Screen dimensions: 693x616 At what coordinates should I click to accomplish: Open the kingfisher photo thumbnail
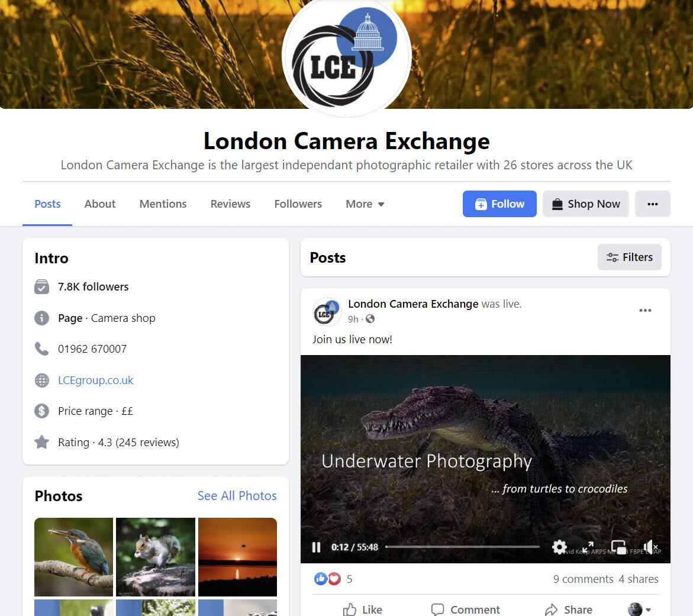(x=74, y=557)
